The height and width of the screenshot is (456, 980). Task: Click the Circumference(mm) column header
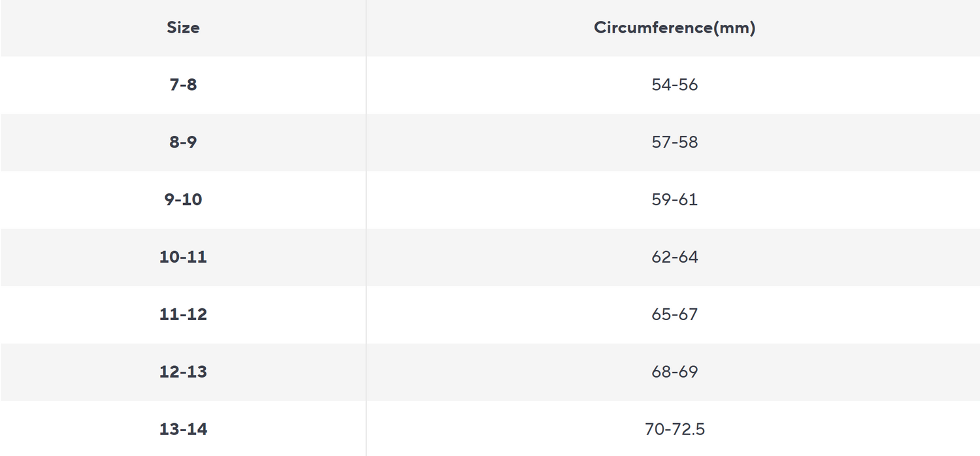[674, 27]
